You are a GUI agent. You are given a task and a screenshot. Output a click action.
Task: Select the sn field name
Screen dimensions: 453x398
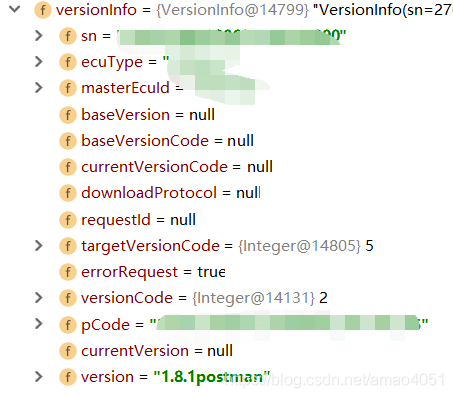point(89,36)
